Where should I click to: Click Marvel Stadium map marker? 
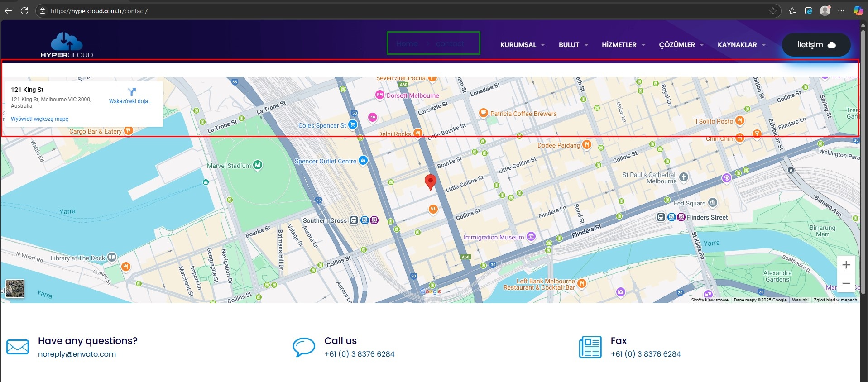pos(258,165)
